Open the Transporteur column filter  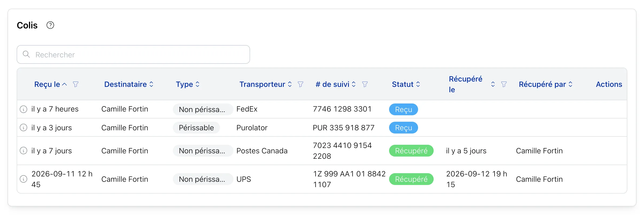pyautogui.click(x=301, y=84)
